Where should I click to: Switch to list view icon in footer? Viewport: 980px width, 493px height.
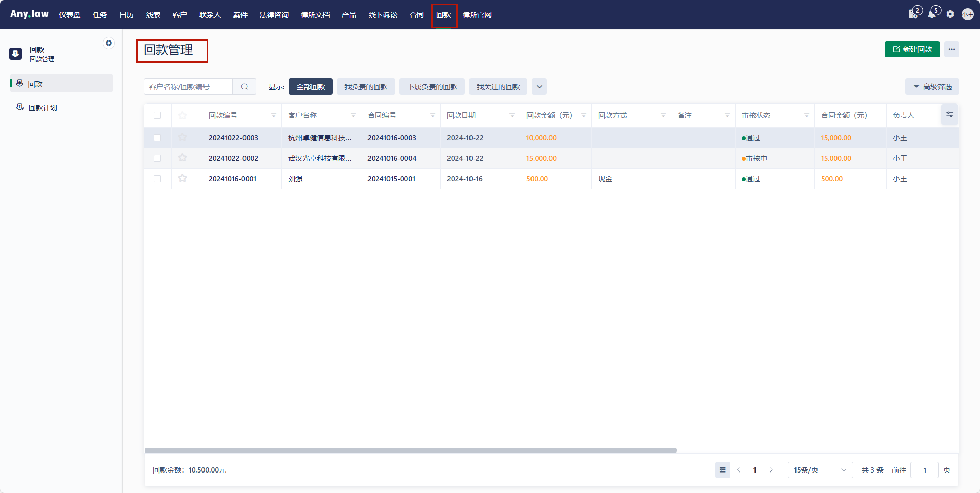(x=723, y=470)
